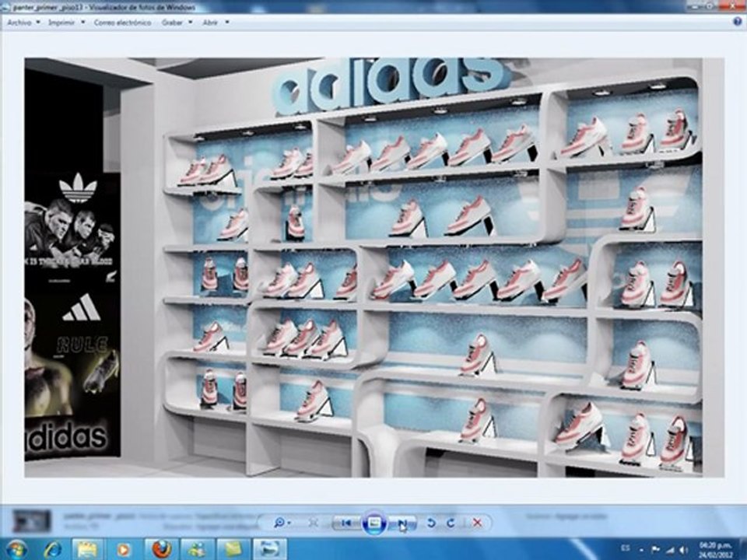Viewport: 747px width, 560px height.
Task: Select Photo Viewer taskbar button
Action: click(x=270, y=550)
